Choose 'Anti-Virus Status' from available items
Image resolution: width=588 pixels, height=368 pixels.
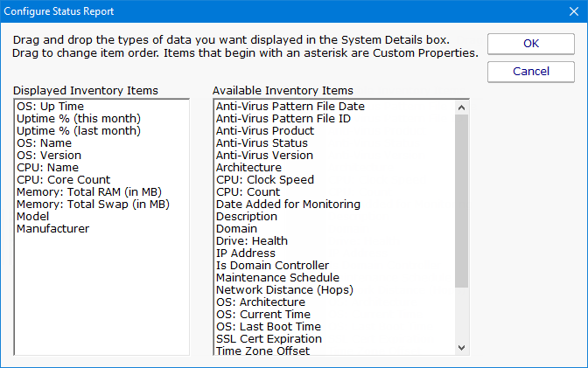[x=262, y=143]
